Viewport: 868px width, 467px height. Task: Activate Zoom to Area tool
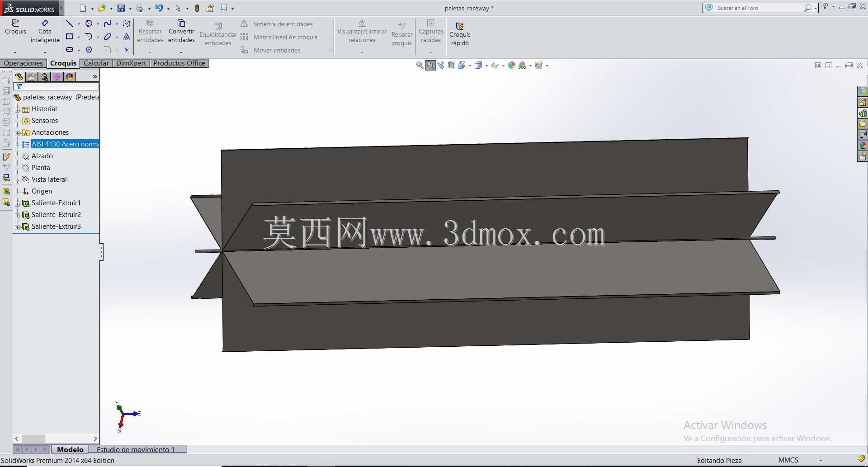tap(430, 65)
